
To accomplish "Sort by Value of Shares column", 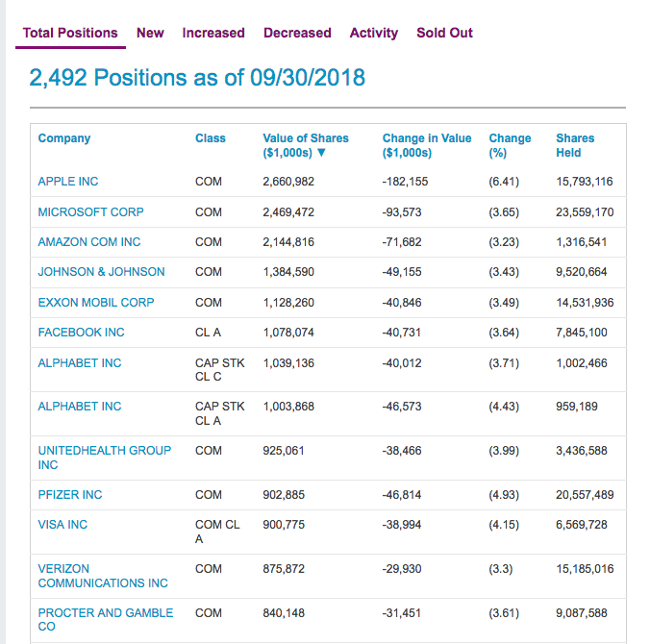I will pyautogui.click(x=305, y=145).
